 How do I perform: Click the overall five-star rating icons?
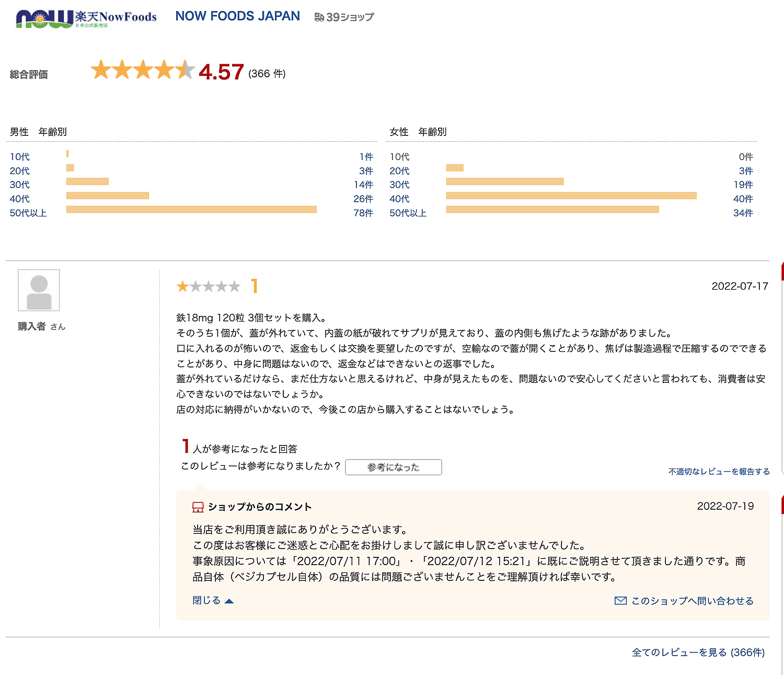point(143,70)
